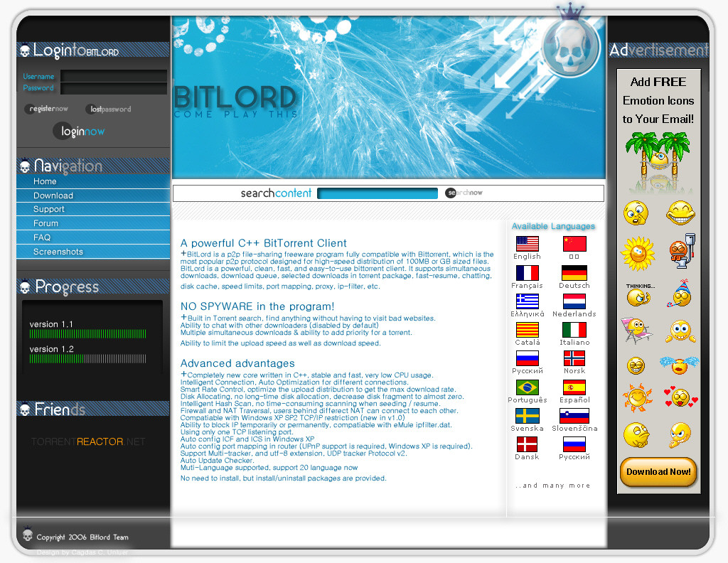728x563 pixels.
Task: Open the Download navigation item
Action: 93,195
